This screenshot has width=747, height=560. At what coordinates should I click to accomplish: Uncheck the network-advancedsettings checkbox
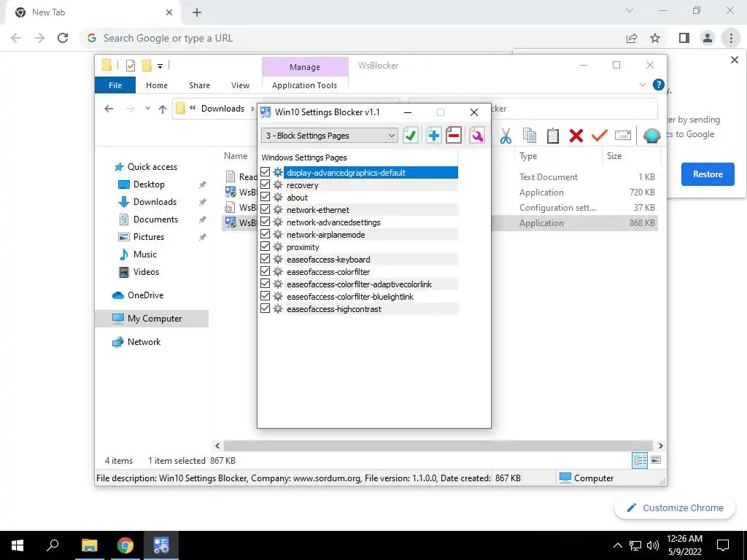266,222
